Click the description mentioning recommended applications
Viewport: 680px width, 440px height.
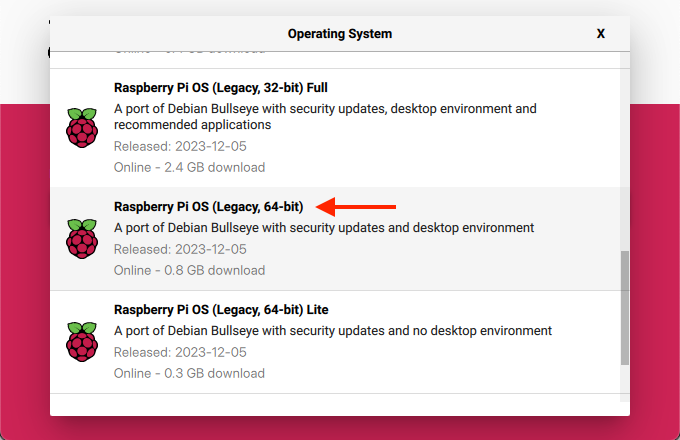[x=325, y=116]
